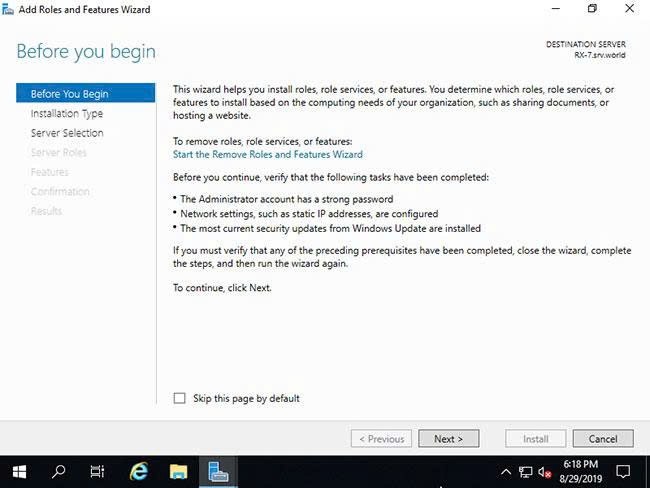The image size is (650, 488).
Task: Open File Explorer from taskbar
Action: click(178, 471)
